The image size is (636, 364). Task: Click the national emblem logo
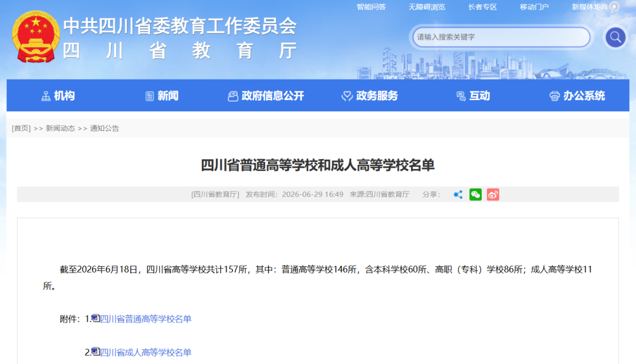click(x=36, y=37)
